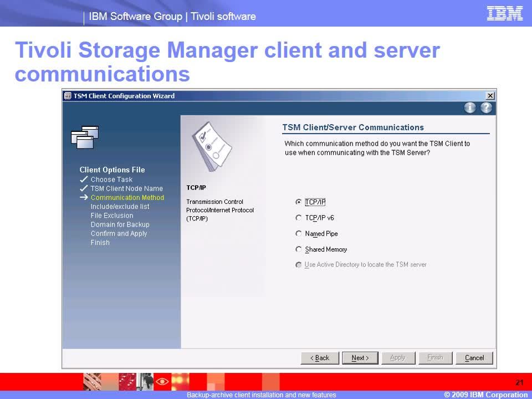The height and width of the screenshot is (399, 532).
Task: Select the highlighted Communication Method step
Action: pyautogui.click(x=127, y=197)
